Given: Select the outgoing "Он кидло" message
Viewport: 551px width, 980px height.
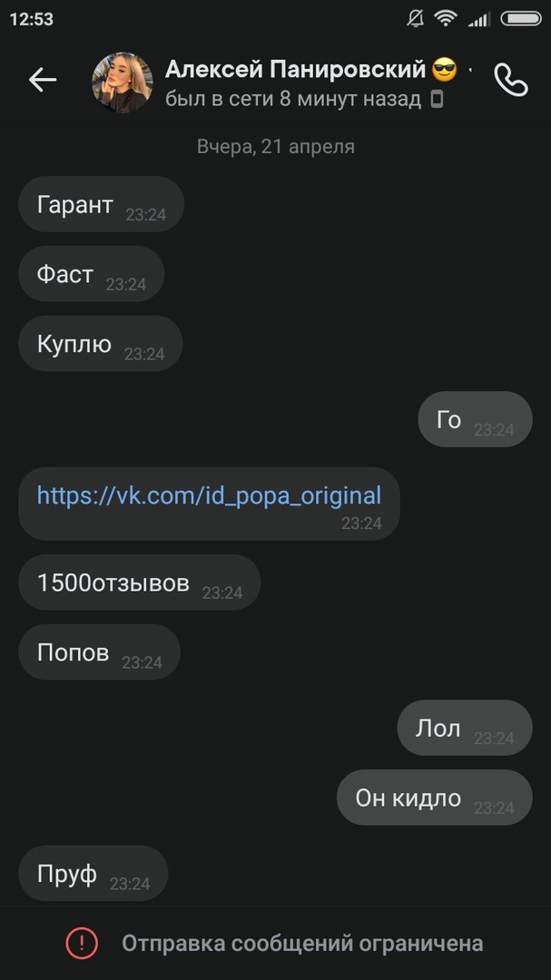Looking at the screenshot, I should 433,799.
